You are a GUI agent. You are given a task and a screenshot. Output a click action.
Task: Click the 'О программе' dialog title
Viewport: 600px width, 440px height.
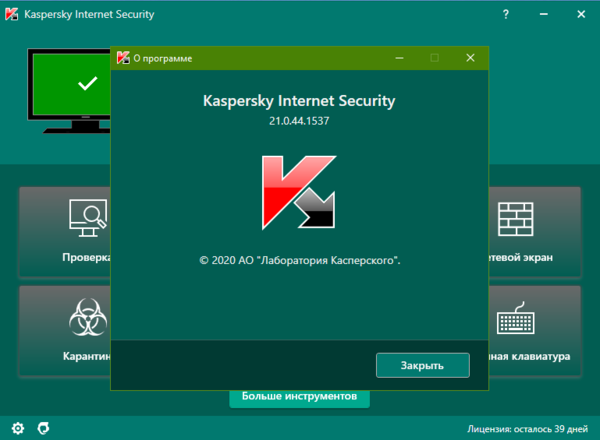[163, 59]
